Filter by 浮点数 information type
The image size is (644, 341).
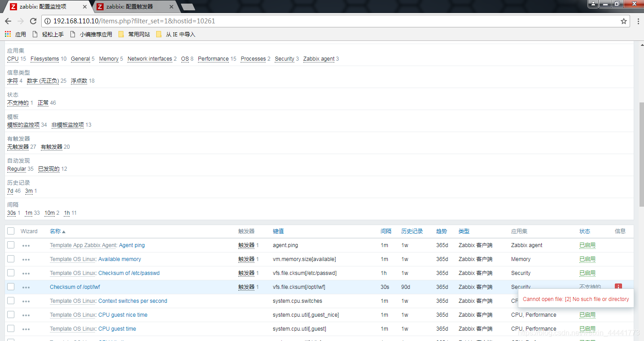tap(79, 81)
